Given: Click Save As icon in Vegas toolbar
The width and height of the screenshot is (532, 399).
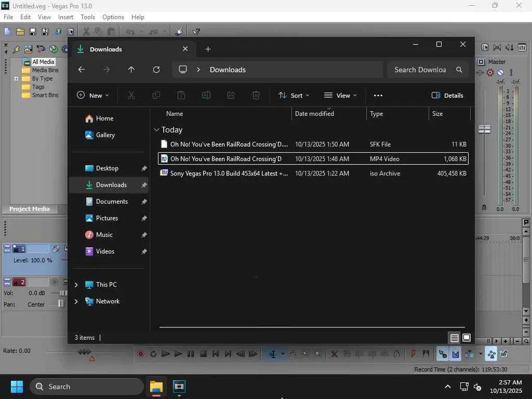Looking at the screenshot, I should (45, 32).
